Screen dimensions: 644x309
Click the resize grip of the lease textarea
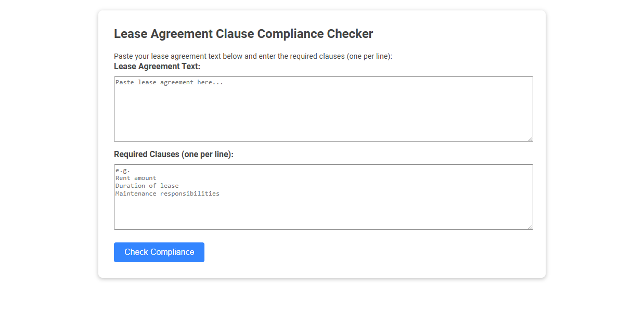click(x=530, y=138)
